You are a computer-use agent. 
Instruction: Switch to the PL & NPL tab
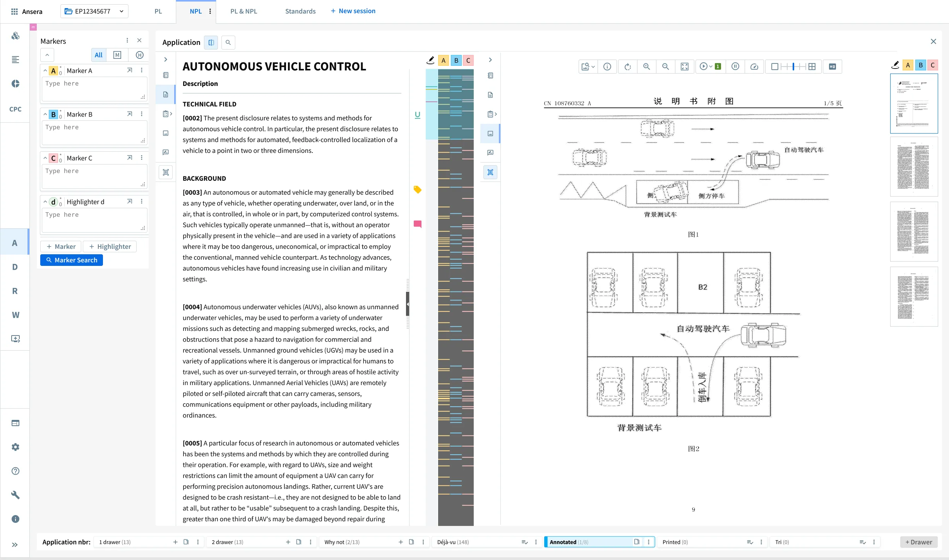(244, 11)
